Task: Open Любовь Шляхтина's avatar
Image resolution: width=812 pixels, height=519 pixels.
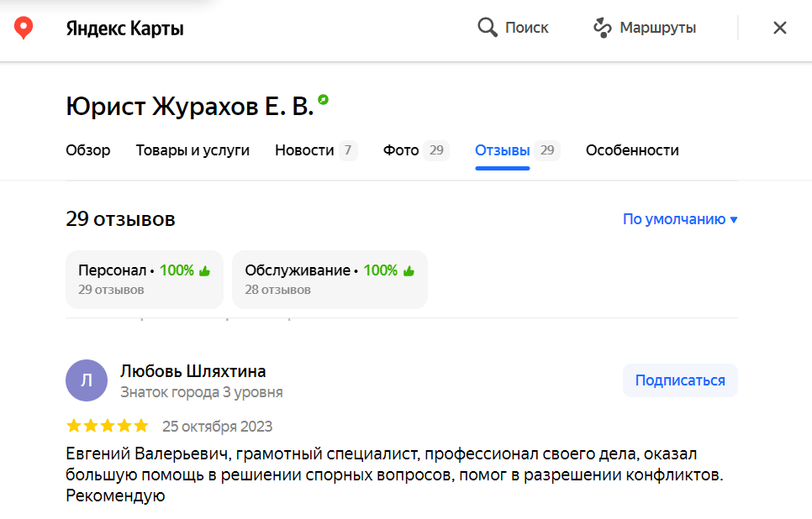Action: pyautogui.click(x=87, y=380)
